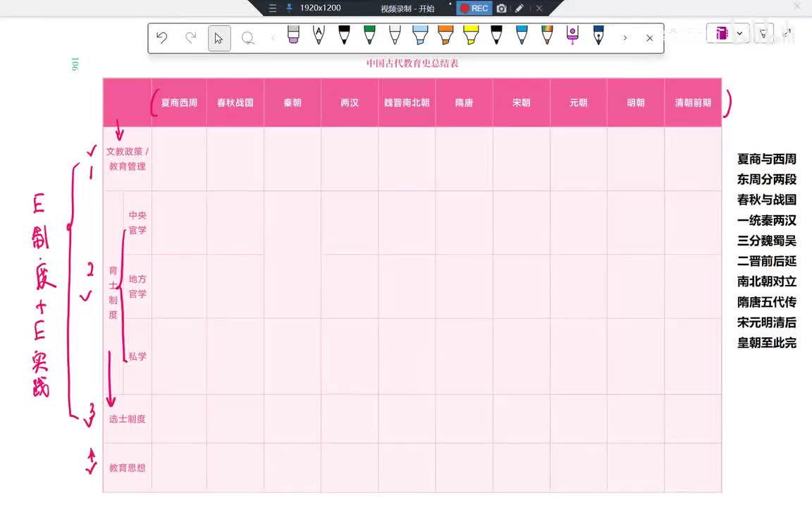Click the line 隋唐五代传

tap(766, 302)
